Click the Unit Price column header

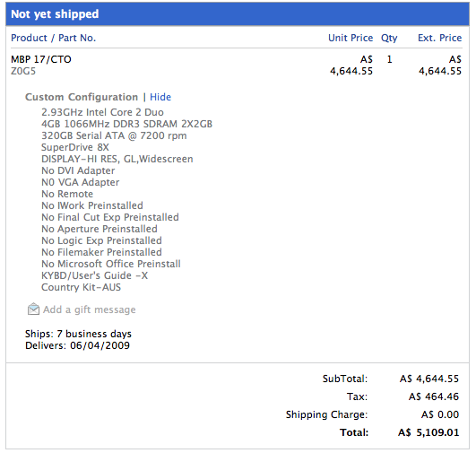pos(351,38)
